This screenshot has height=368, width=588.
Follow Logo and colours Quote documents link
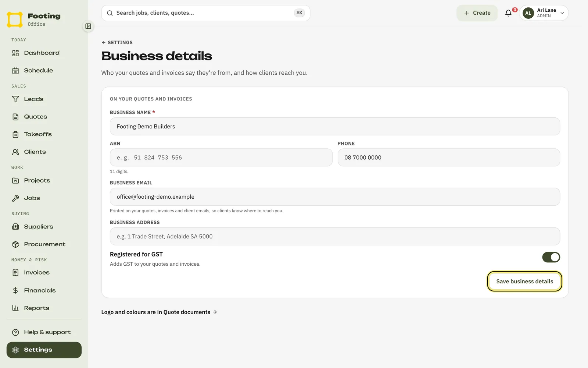point(159,312)
